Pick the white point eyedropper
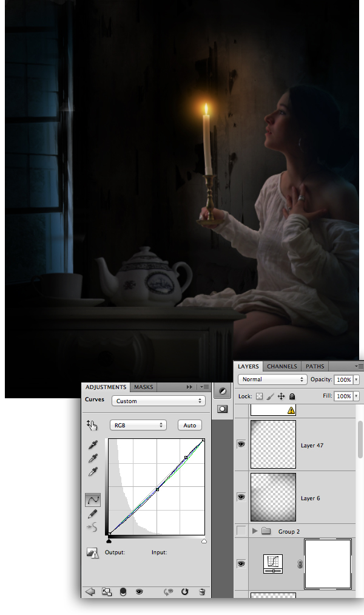 tap(93, 471)
